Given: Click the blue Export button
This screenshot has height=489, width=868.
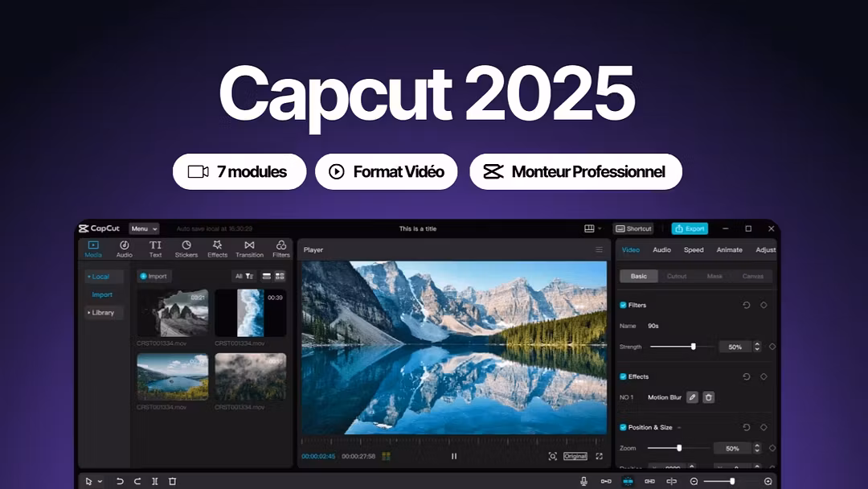Looking at the screenshot, I should pyautogui.click(x=690, y=228).
